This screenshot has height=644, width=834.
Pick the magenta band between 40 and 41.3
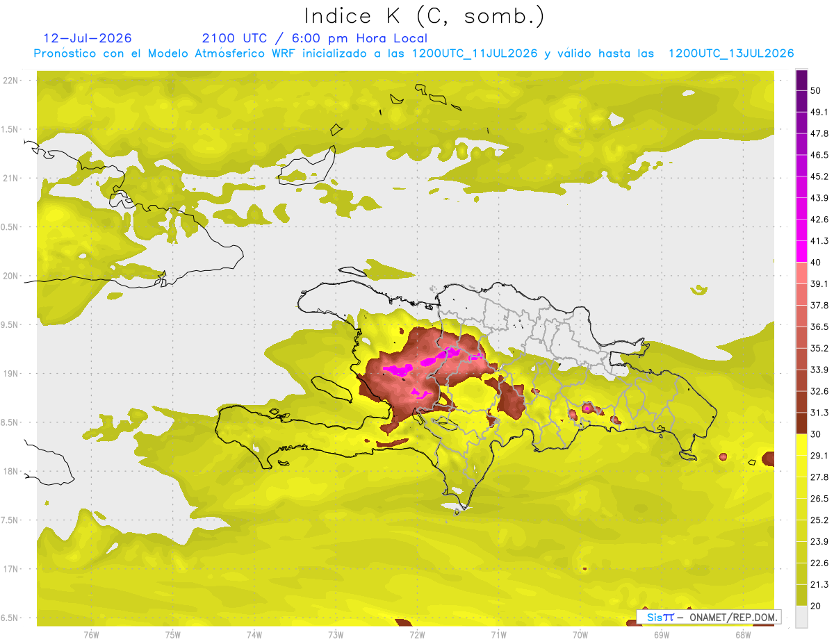pos(802,251)
